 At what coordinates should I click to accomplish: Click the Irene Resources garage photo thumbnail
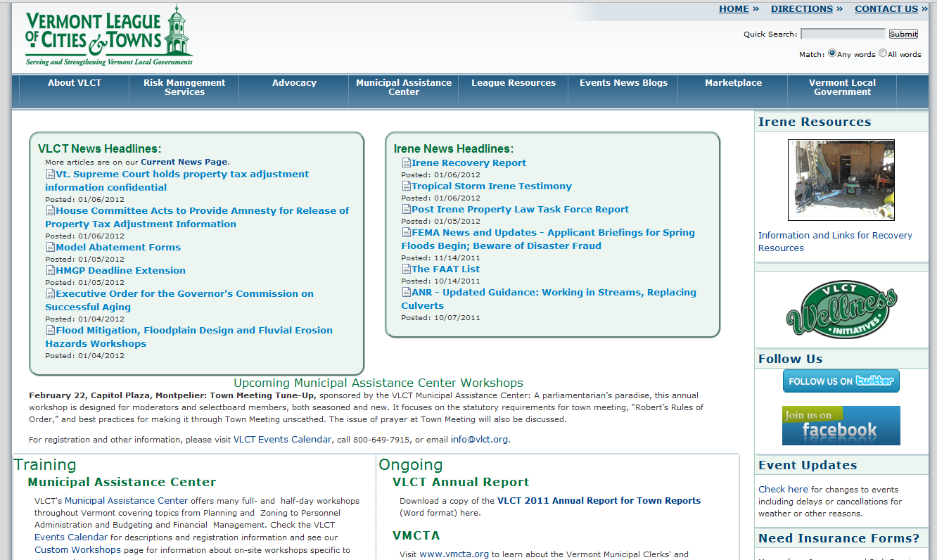[841, 180]
